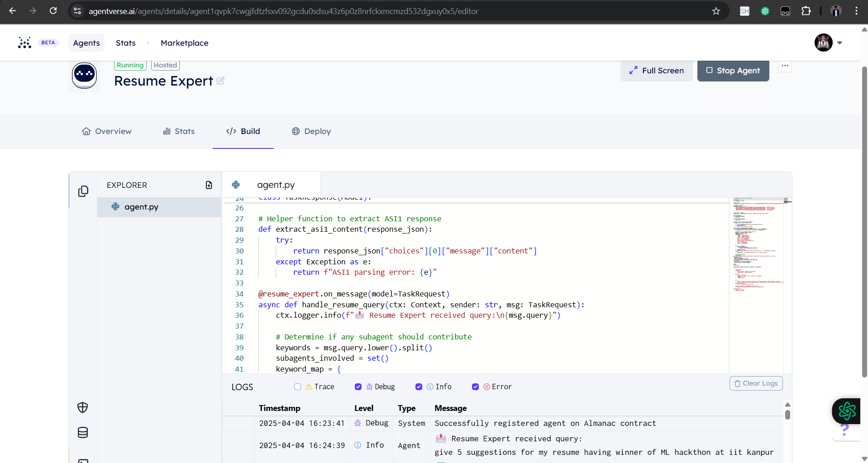The height and width of the screenshot is (463, 868).
Task: Open agent.py in the Explorer list
Action: [x=159, y=207]
